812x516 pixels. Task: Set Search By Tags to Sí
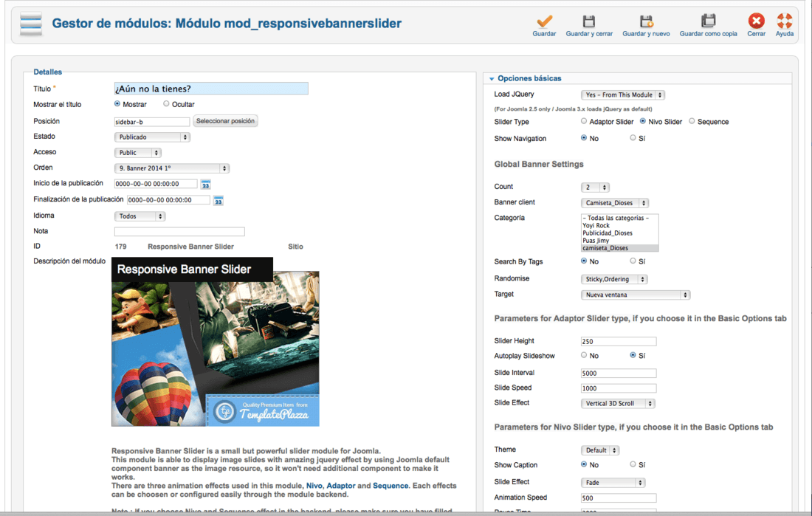coord(633,261)
